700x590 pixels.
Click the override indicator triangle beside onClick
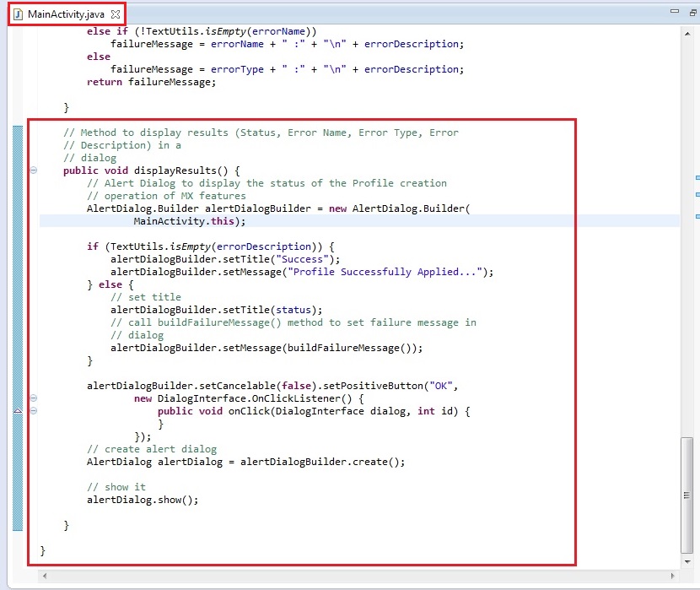18,411
